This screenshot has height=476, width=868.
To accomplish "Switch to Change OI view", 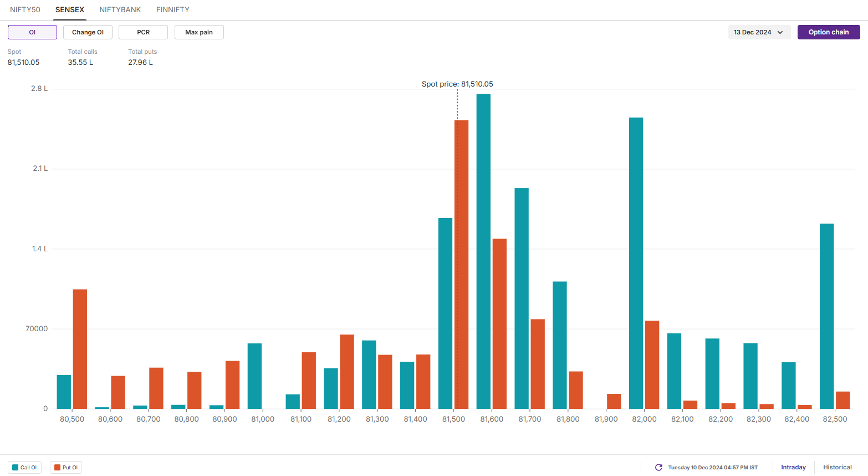I will click(x=88, y=32).
